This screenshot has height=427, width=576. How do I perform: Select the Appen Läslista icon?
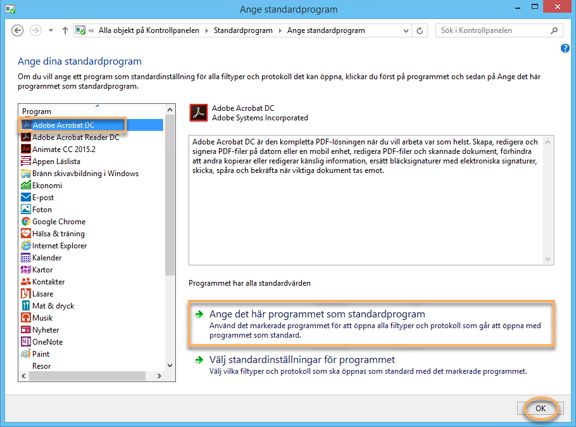pyautogui.click(x=26, y=161)
